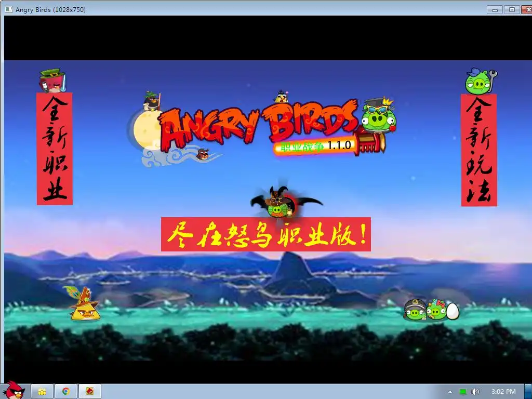
Task: Minimize the Angry Birds window
Action: [495, 10]
